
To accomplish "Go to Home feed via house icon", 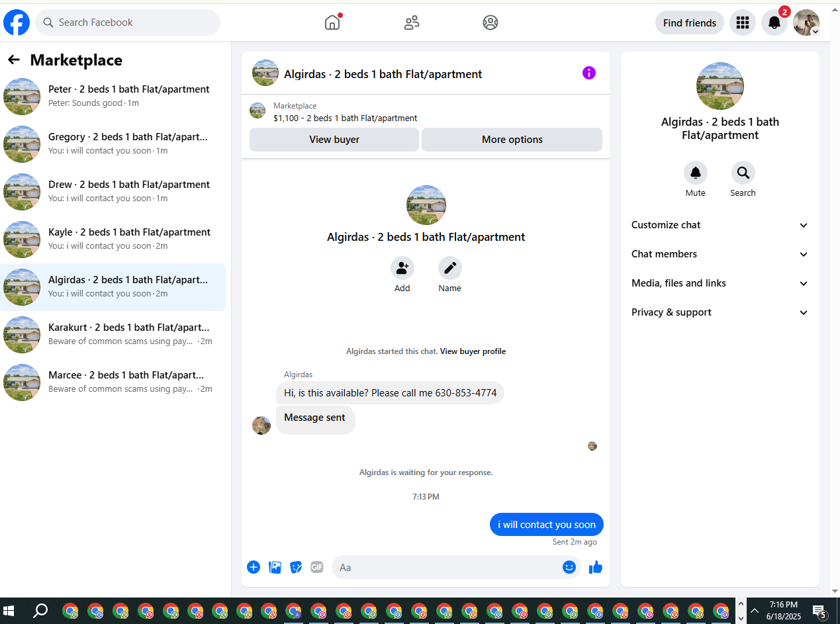I will [332, 22].
